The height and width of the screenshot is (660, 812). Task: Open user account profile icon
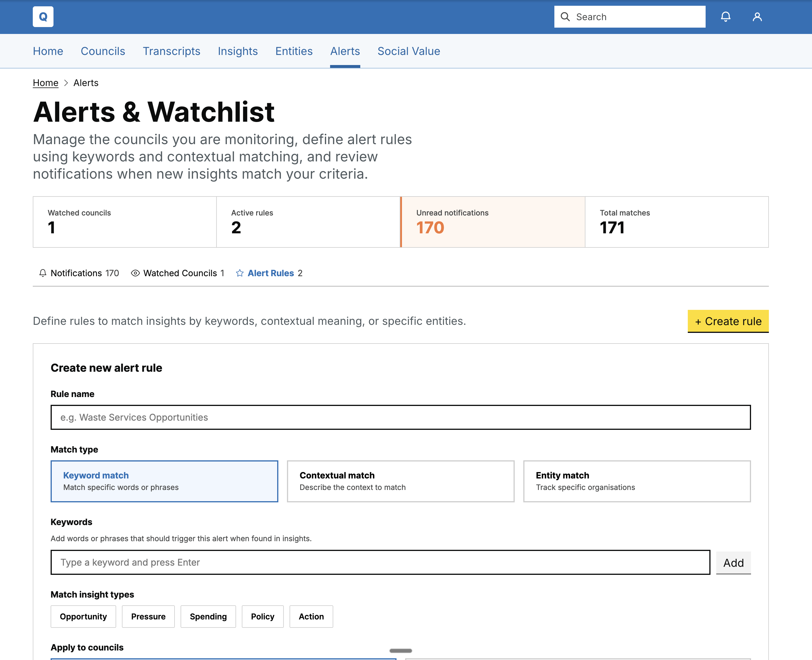757,17
